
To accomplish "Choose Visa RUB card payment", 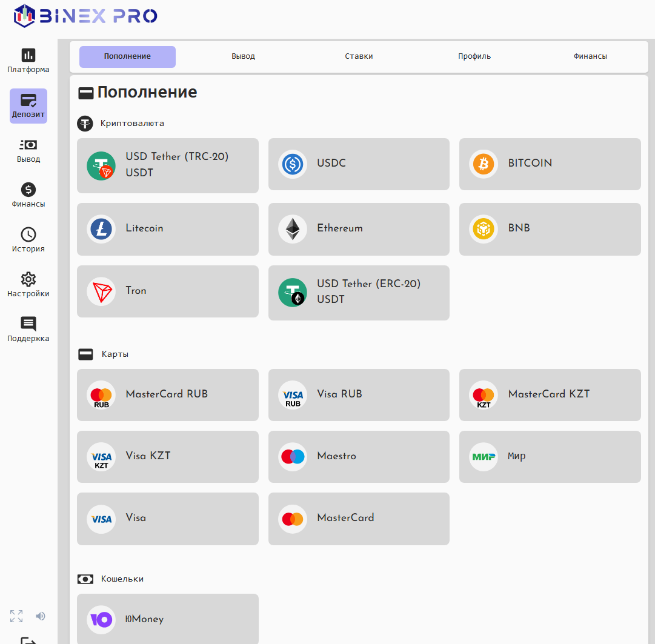I will [x=359, y=395].
